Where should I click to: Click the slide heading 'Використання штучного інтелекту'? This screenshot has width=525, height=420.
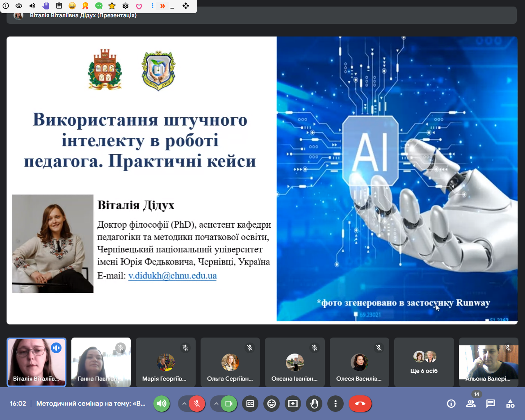pyautogui.click(x=140, y=140)
